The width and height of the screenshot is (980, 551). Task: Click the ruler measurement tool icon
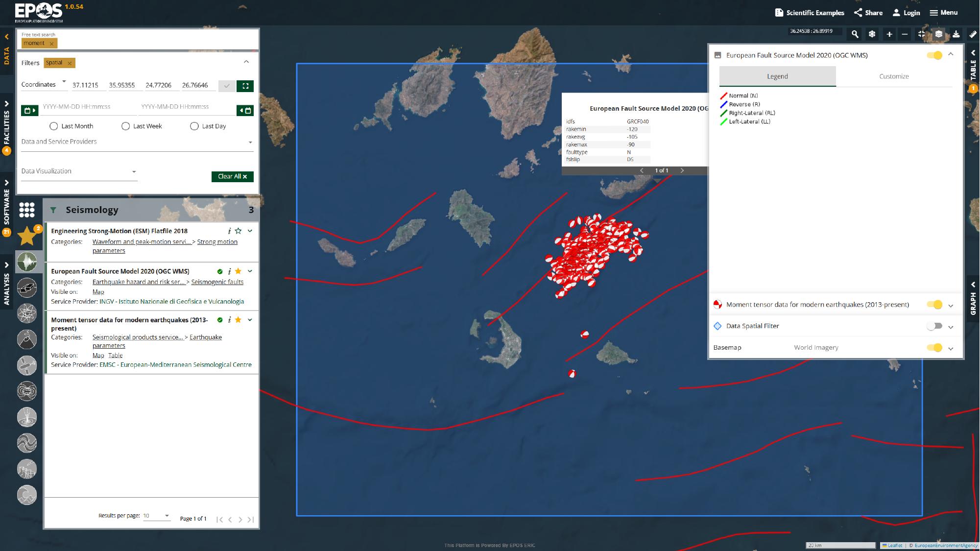973,34
